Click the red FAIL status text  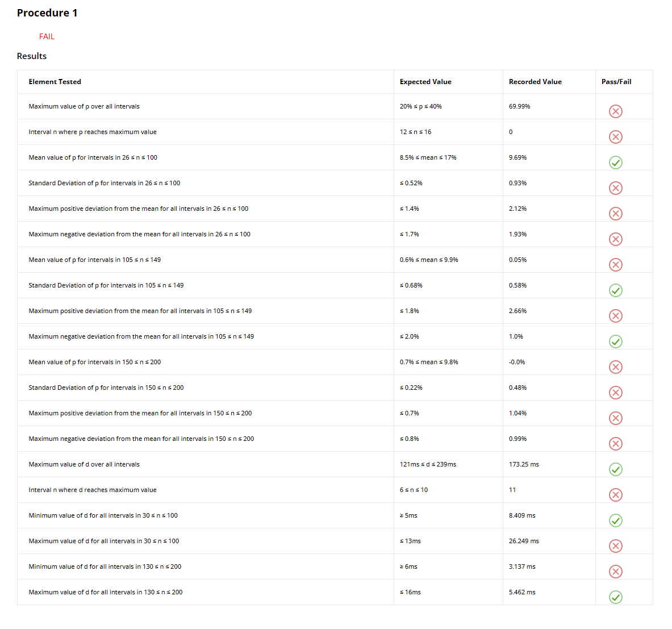click(47, 36)
